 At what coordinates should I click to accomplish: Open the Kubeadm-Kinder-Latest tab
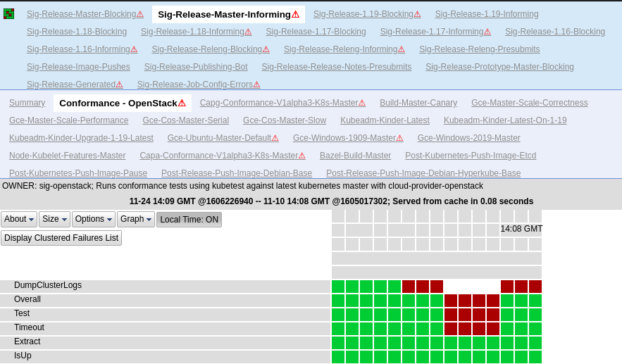[x=385, y=120]
